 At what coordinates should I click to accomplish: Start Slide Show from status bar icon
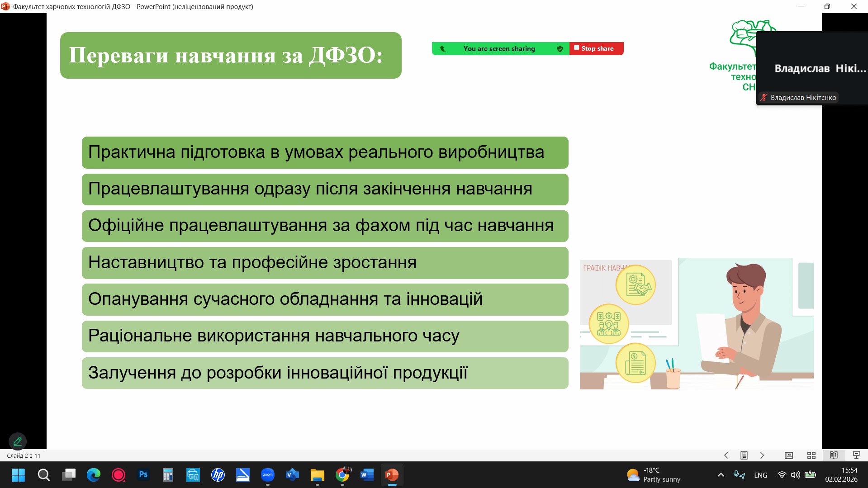856,455
